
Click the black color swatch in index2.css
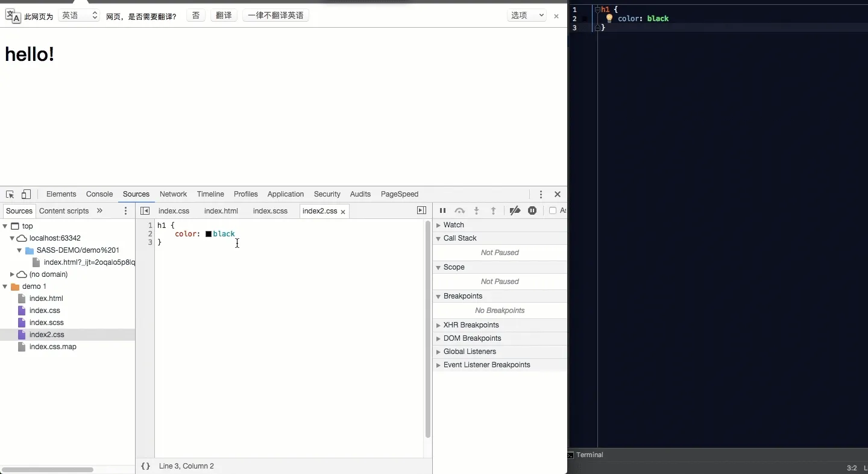point(209,234)
